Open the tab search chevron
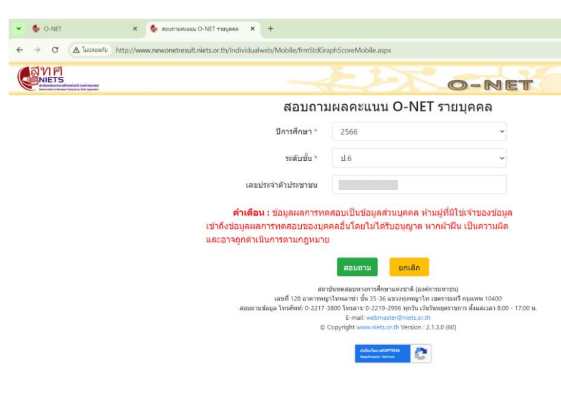561x408 pixels. (x=19, y=29)
